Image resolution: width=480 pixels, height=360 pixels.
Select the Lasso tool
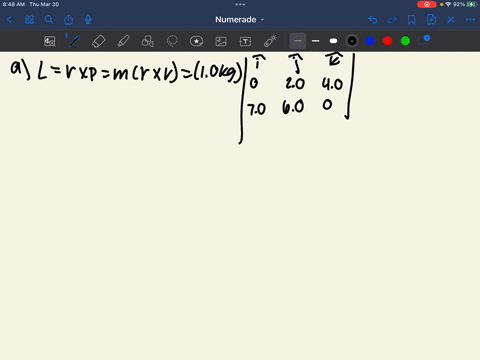coord(172,41)
